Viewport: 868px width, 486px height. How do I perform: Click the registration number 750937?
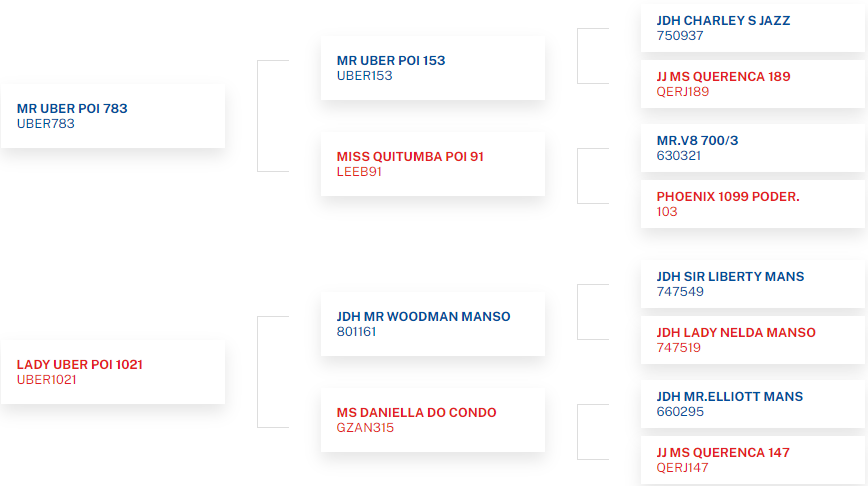pyautogui.click(x=680, y=36)
